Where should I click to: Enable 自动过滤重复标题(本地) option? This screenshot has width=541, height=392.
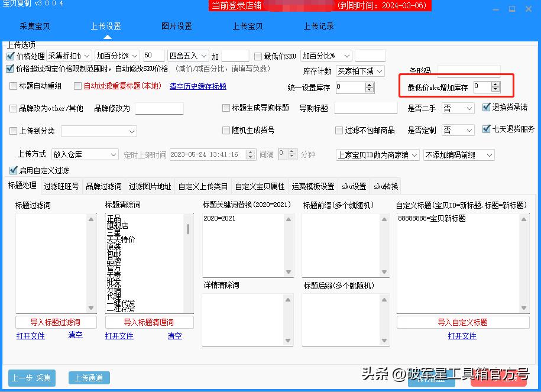point(77,86)
